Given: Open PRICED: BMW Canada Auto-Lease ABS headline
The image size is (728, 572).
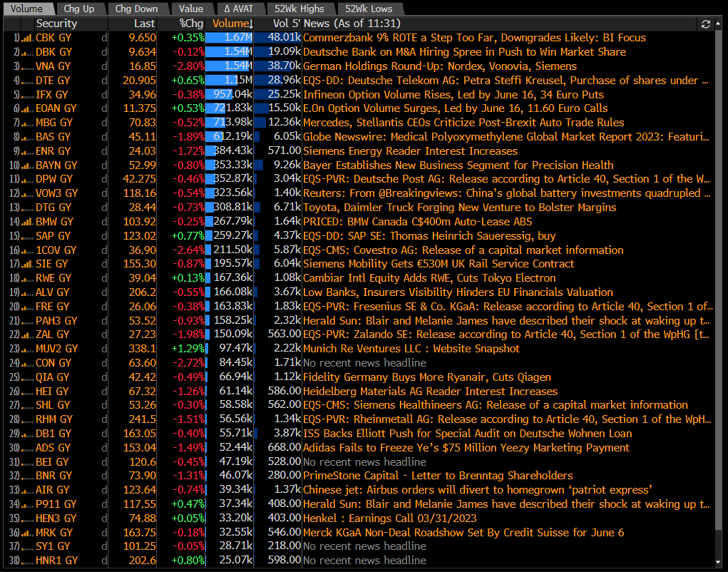Looking at the screenshot, I should click(x=417, y=222).
